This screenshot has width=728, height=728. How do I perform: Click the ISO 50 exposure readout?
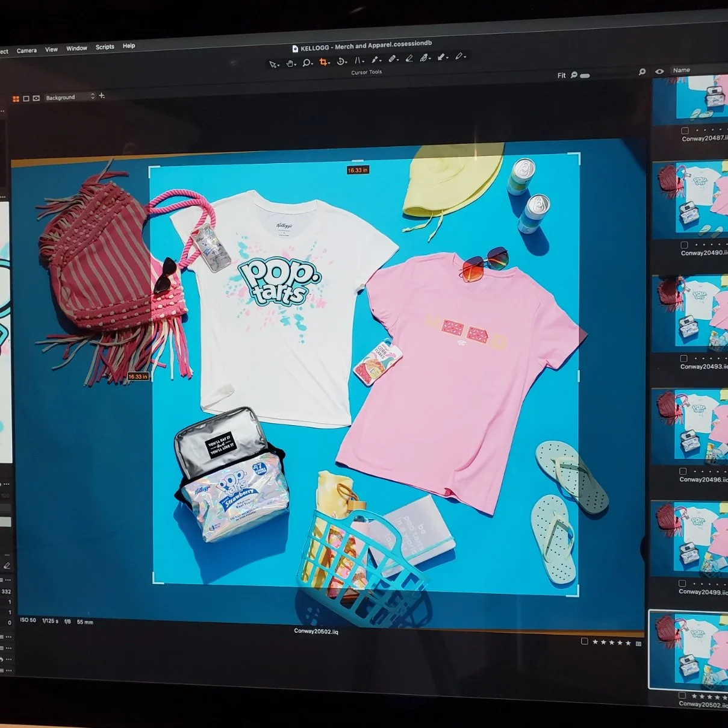pos(28,620)
